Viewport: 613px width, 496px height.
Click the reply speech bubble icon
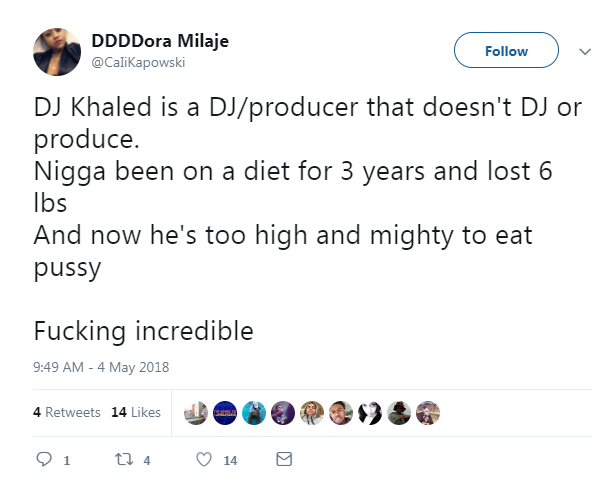[42, 460]
